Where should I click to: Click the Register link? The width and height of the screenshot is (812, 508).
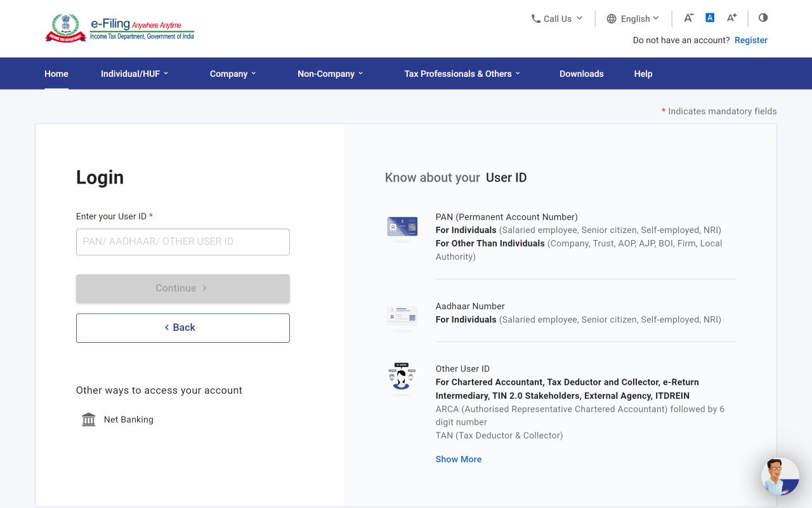(751, 40)
